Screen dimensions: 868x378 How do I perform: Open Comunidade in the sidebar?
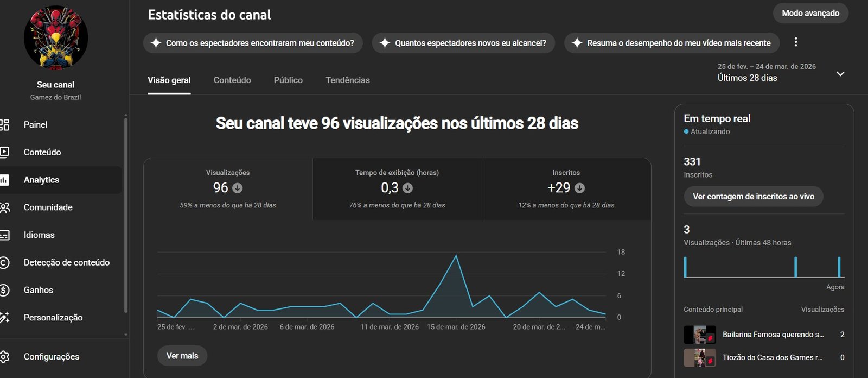61,207
